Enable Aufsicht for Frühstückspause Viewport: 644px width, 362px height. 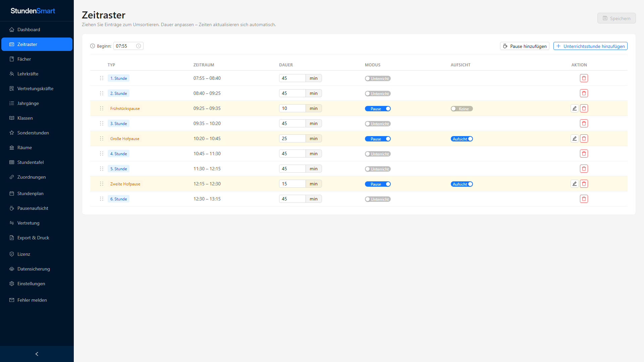(x=462, y=109)
